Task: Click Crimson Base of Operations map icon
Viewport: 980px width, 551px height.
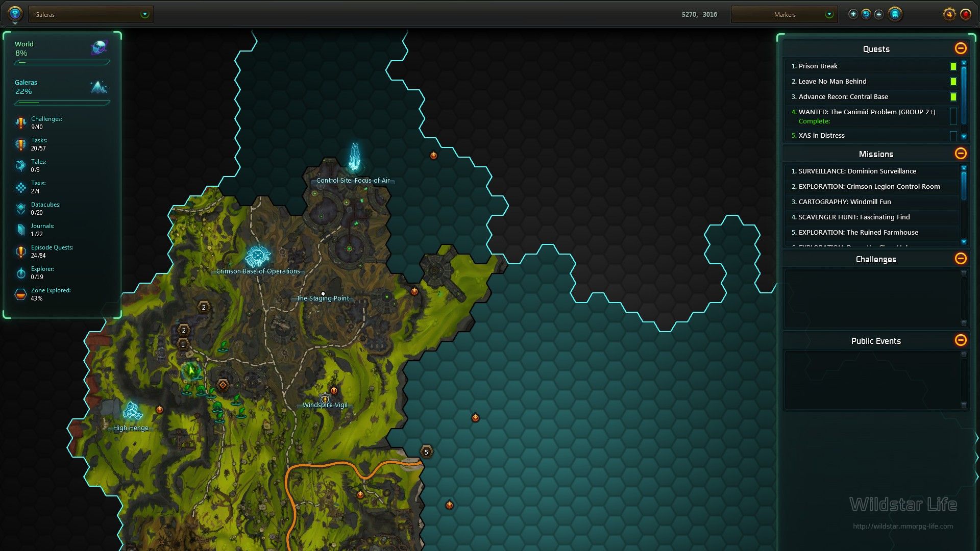Action: 257,257
